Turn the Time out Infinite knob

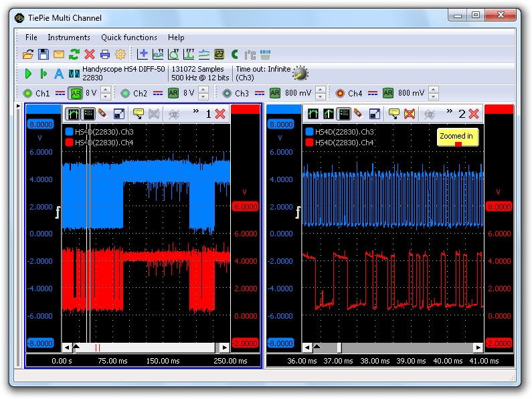300,73
